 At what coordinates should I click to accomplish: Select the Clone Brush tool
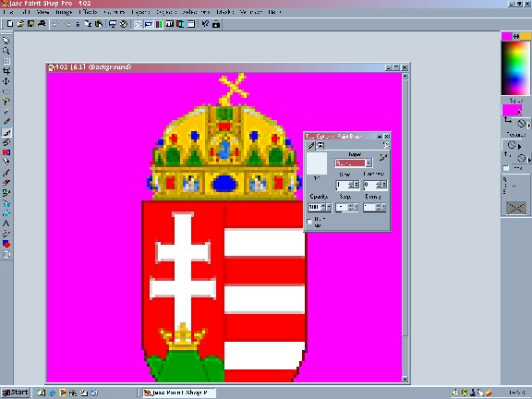(x=6, y=142)
